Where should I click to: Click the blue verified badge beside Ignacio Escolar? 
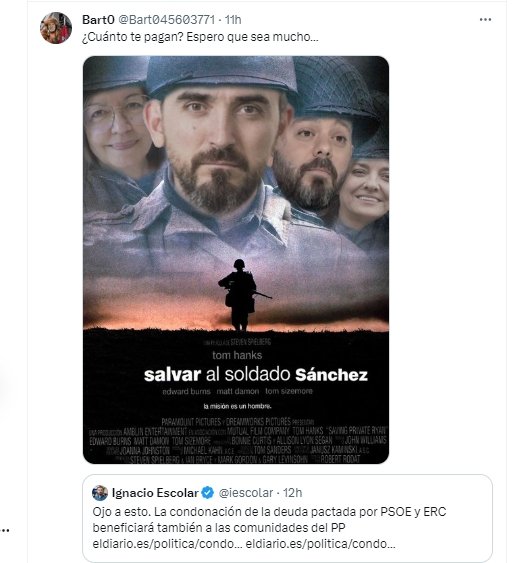pyautogui.click(x=207, y=493)
